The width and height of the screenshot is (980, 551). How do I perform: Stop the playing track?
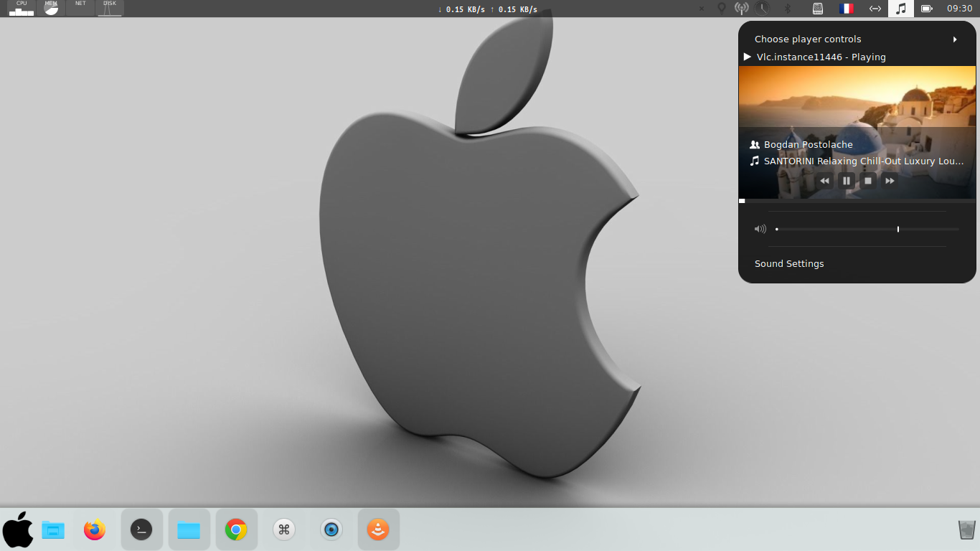pyautogui.click(x=868, y=181)
